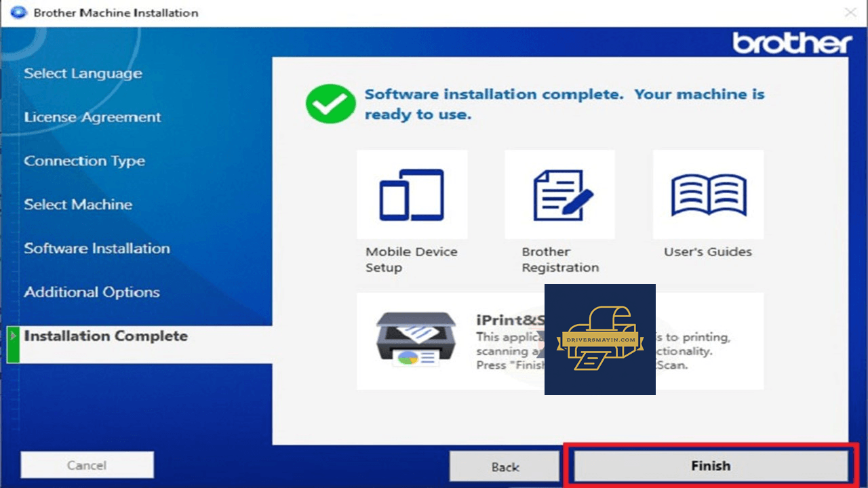
Task: Open the Brother Registration icon
Action: point(559,195)
